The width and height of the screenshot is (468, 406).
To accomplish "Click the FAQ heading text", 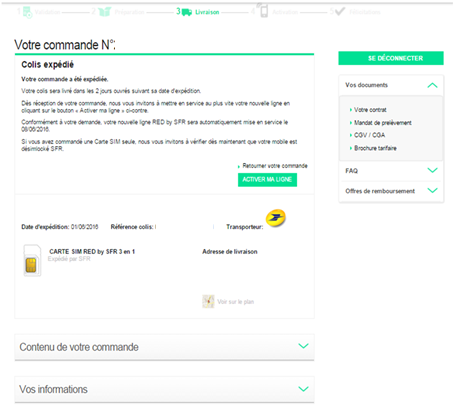I will tap(351, 171).
